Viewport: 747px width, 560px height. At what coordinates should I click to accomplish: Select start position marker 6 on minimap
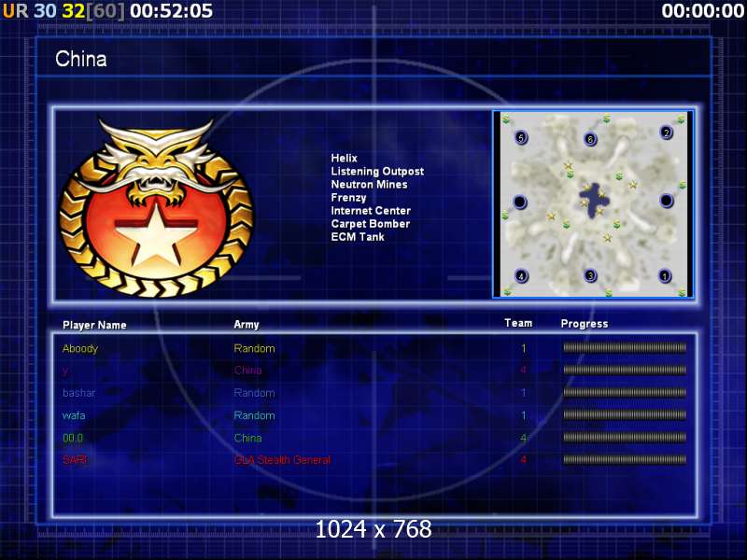point(590,139)
